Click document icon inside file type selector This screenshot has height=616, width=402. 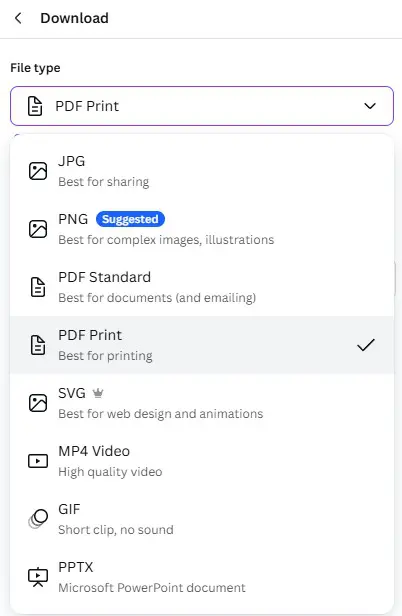pos(35,106)
